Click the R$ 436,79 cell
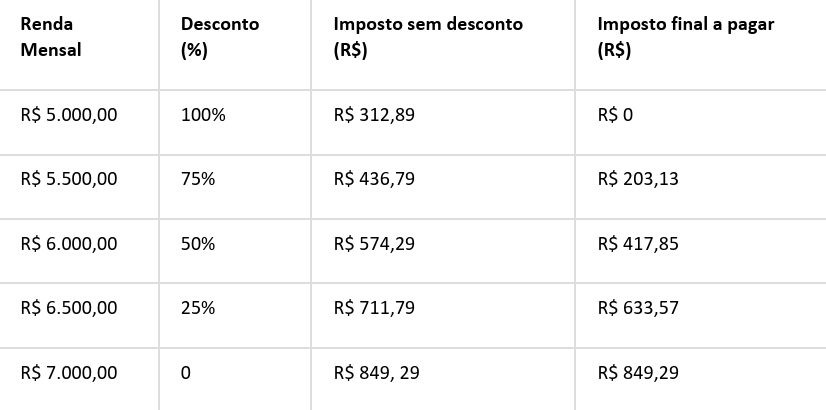The image size is (826, 410). [x=374, y=179]
